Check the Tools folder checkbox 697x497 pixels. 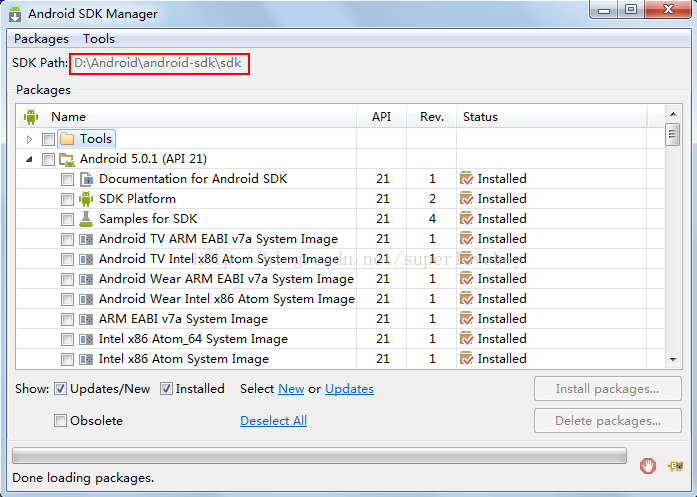coord(48,139)
